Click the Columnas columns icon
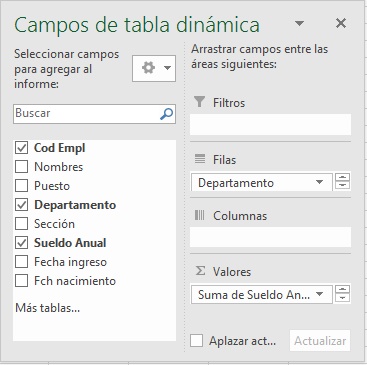The height and width of the screenshot is (365, 367). coord(199,215)
